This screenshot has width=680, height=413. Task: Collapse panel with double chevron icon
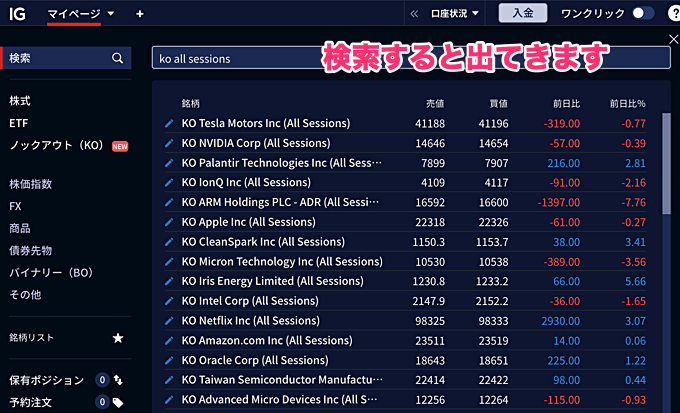click(x=414, y=14)
